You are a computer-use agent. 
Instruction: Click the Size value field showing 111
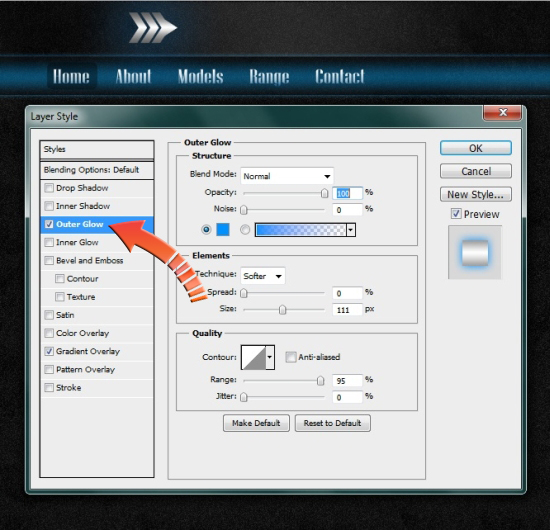point(347,310)
